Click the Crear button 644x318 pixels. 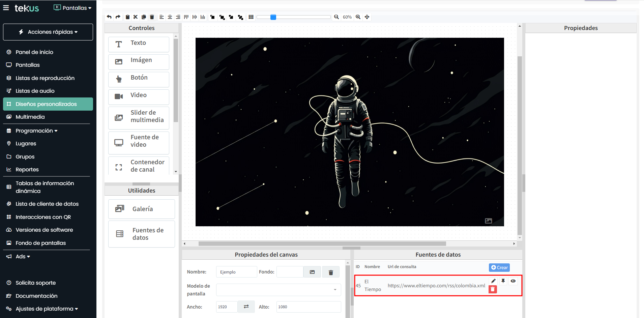pyautogui.click(x=499, y=267)
